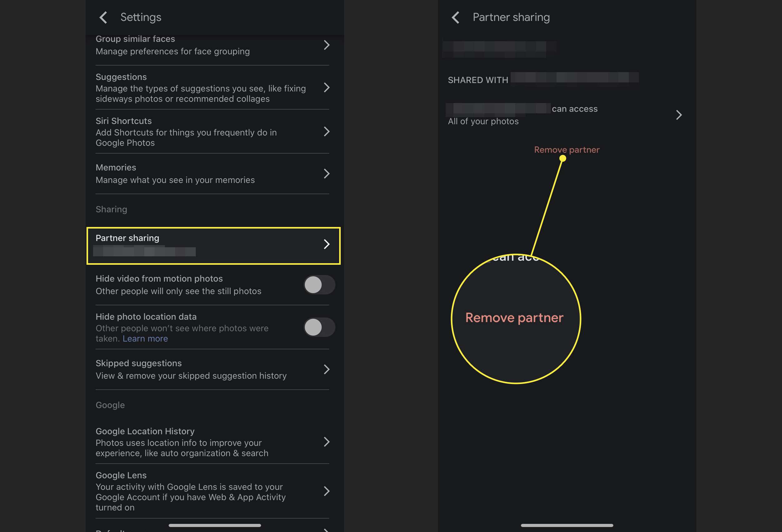Toggle Hide video from motion photos
Viewport: 782px width, 532px height.
coord(318,284)
